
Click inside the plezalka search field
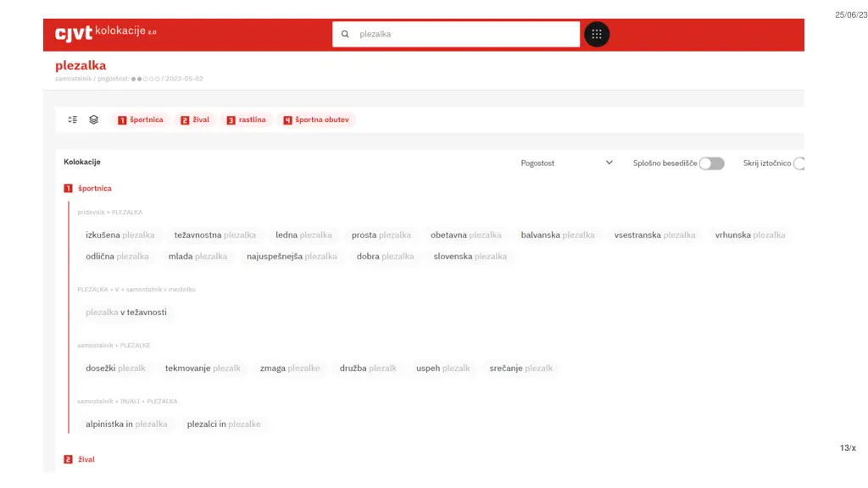455,34
